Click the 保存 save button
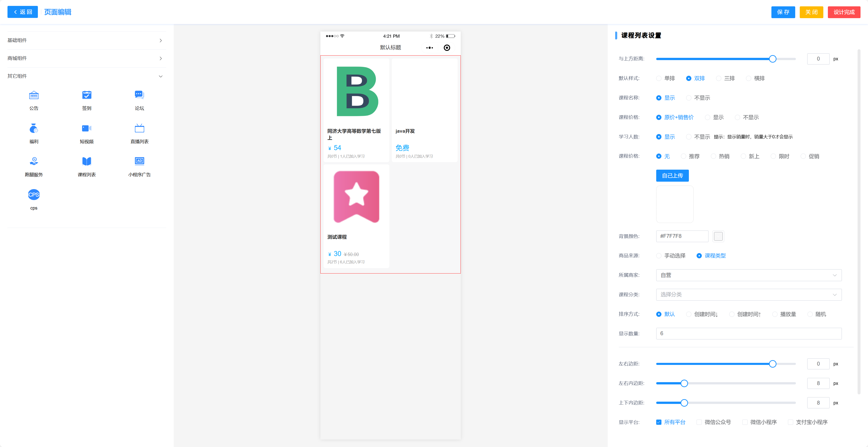868x447 pixels. point(783,12)
